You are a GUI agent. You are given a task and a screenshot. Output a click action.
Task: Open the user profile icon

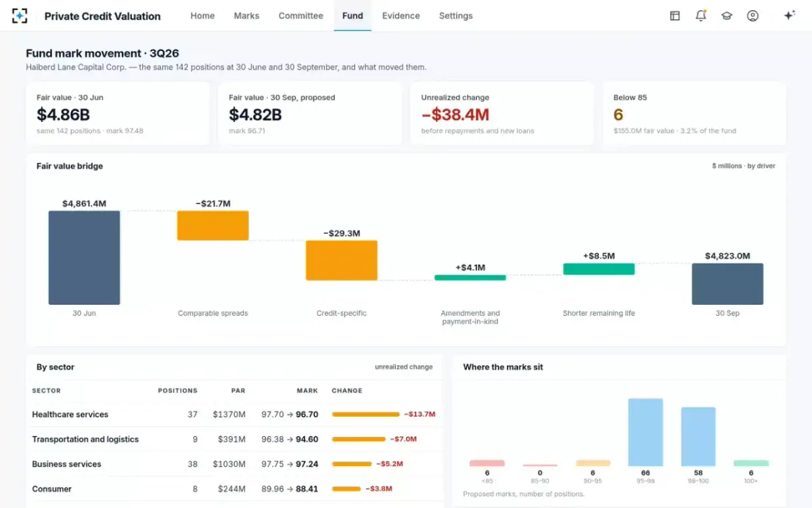[x=752, y=16]
